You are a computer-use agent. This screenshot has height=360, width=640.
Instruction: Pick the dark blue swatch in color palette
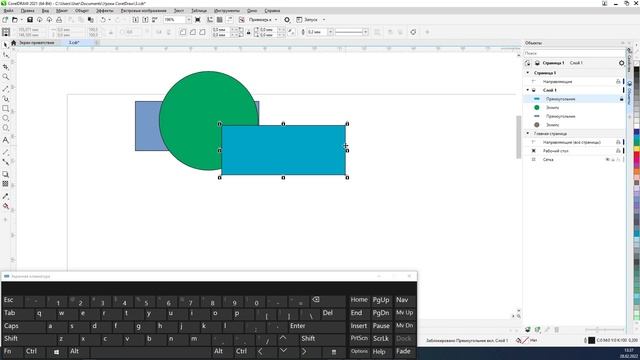(x=636, y=132)
